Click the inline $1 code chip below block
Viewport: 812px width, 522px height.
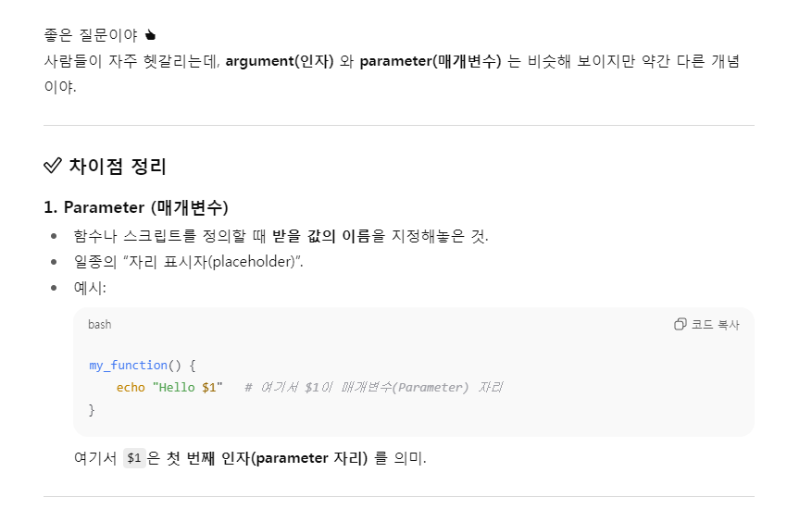tap(134, 458)
